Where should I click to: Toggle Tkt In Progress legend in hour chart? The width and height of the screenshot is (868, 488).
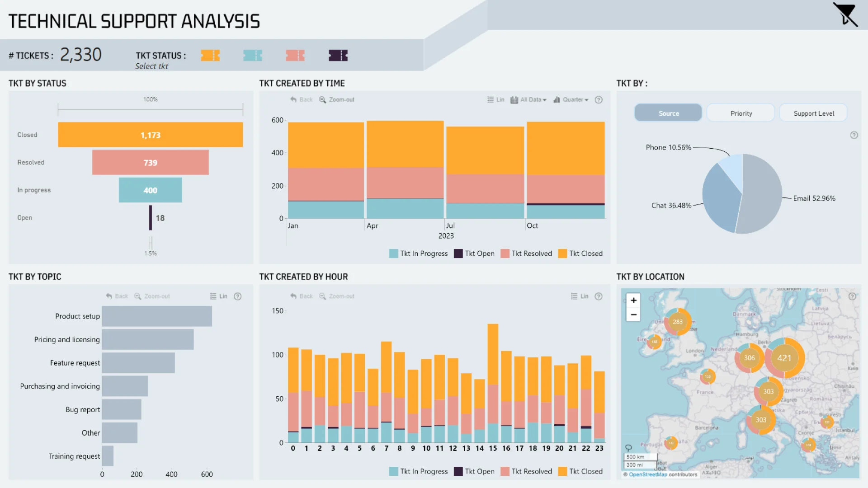pos(418,471)
